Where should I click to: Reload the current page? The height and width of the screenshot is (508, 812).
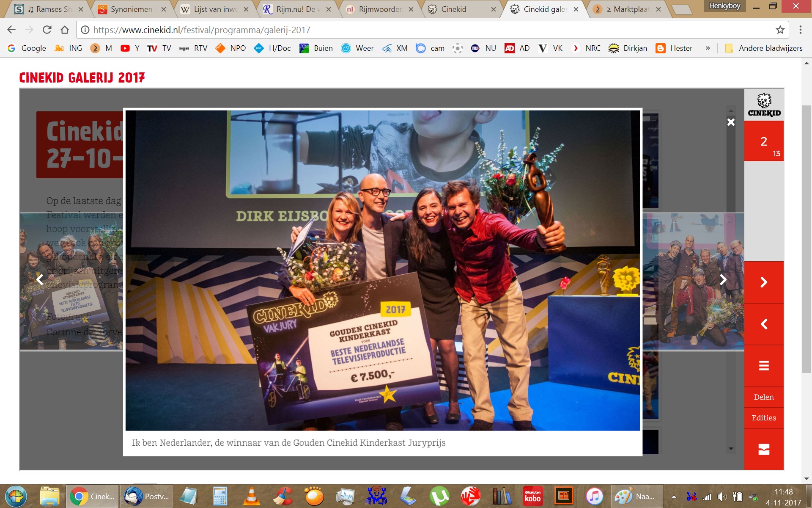47,30
